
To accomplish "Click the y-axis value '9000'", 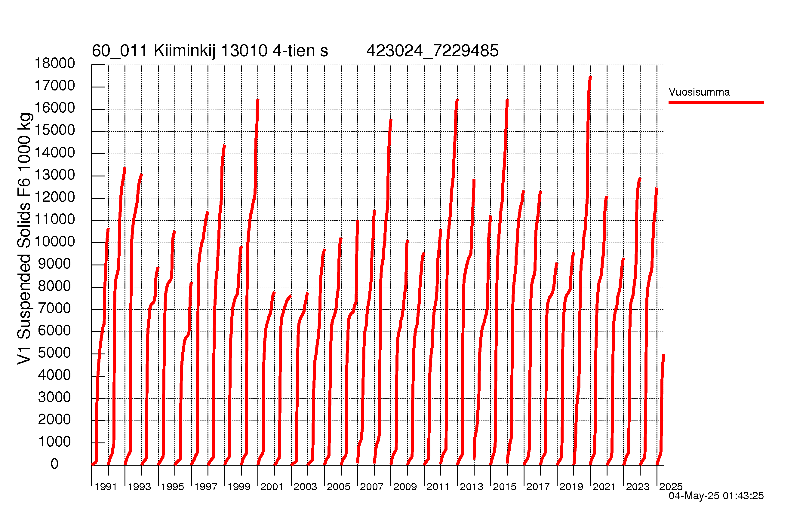I will (x=54, y=264).
